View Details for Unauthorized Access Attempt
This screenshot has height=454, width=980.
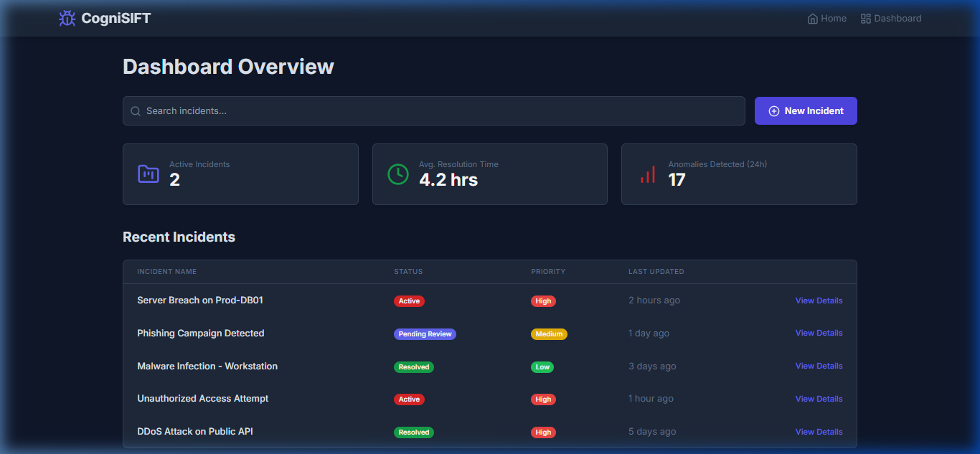pyautogui.click(x=819, y=399)
